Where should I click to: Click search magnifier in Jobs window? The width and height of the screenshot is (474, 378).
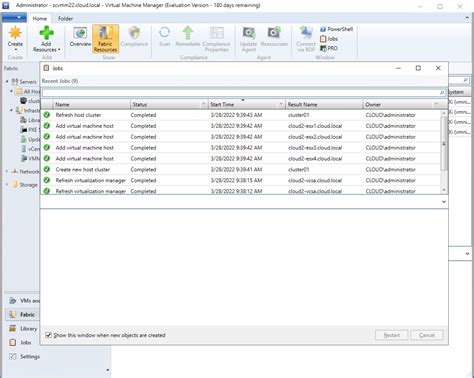tap(442, 93)
